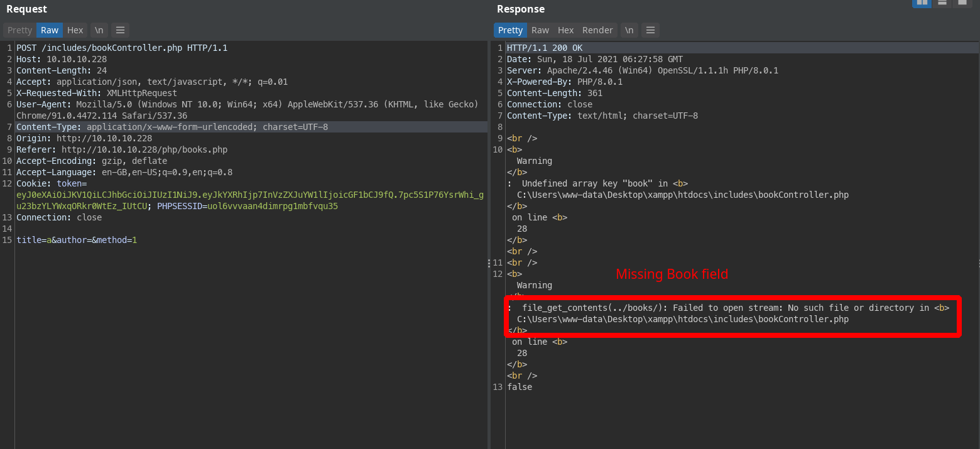Click the Accept: application/json header line

point(152,82)
